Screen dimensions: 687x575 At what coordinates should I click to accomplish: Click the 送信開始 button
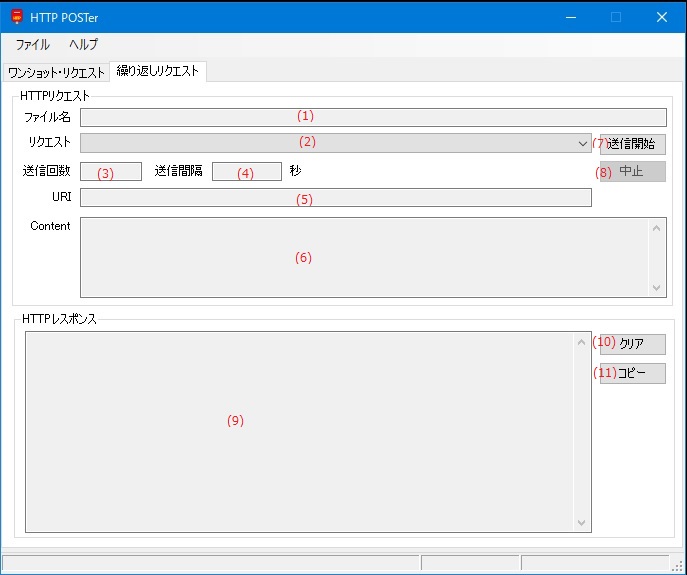click(633, 144)
